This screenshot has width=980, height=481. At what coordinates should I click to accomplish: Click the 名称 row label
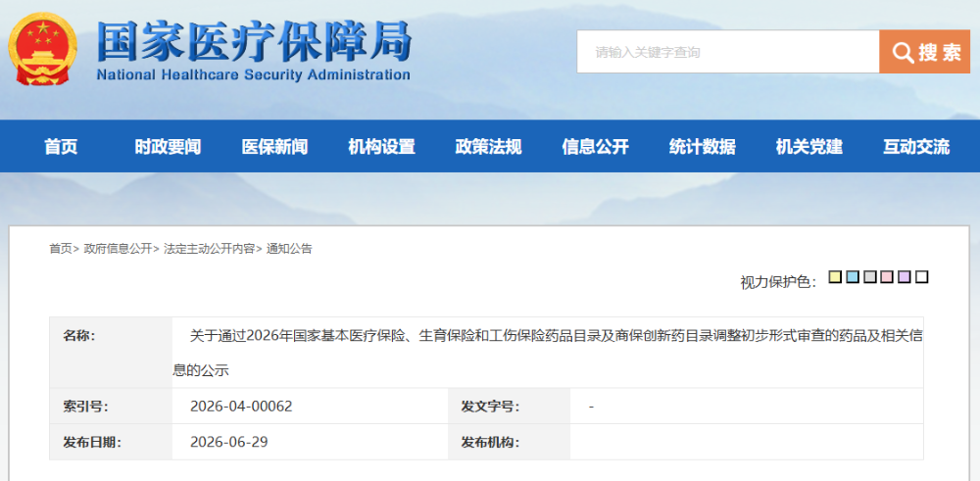tap(78, 336)
